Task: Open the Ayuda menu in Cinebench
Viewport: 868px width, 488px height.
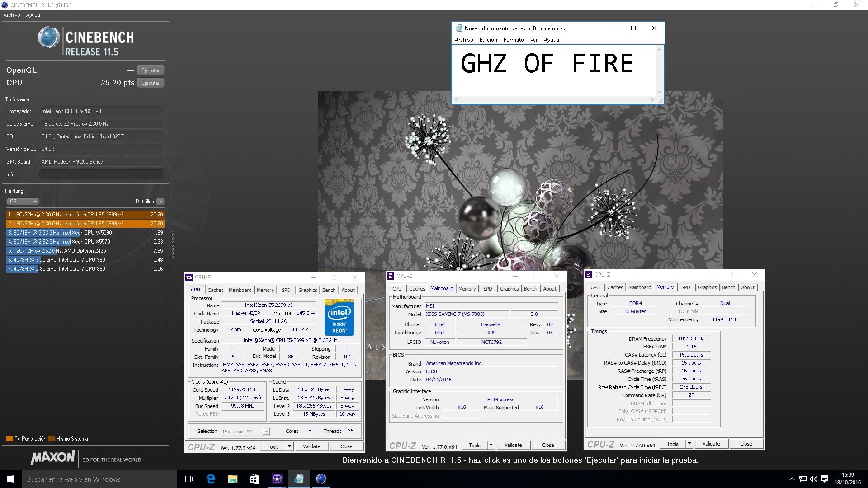Action: (x=33, y=15)
